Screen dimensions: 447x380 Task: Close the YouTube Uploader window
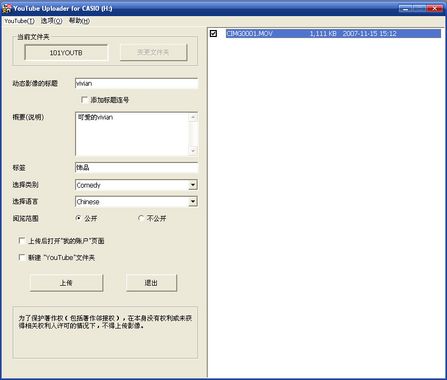[x=435, y=8]
